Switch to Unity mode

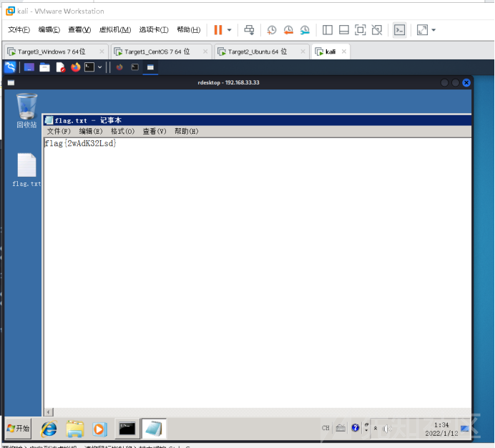pyautogui.click(x=377, y=30)
